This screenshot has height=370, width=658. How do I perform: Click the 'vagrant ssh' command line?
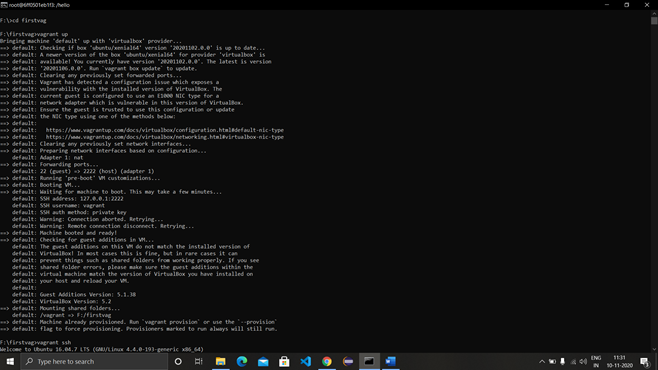click(x=36, y=342)
